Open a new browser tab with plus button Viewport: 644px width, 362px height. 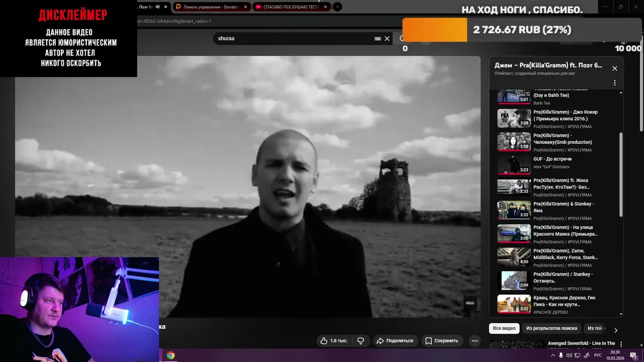pyautogui.click(x=338, y=7)
